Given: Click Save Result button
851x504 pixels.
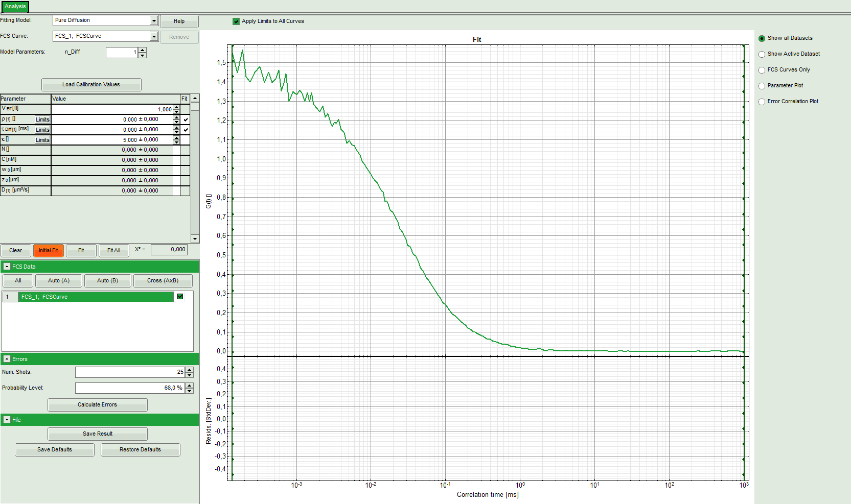Looking at the screenshot, I should tap(97, 434).
